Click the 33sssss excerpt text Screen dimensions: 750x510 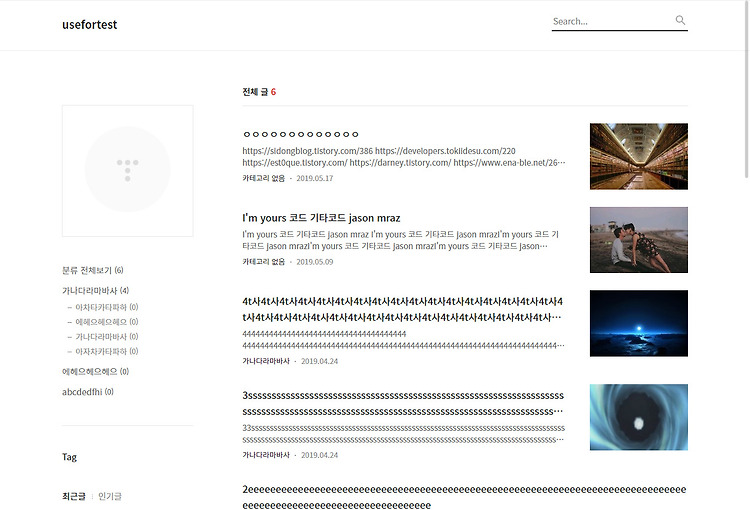[x=403, y=433]
